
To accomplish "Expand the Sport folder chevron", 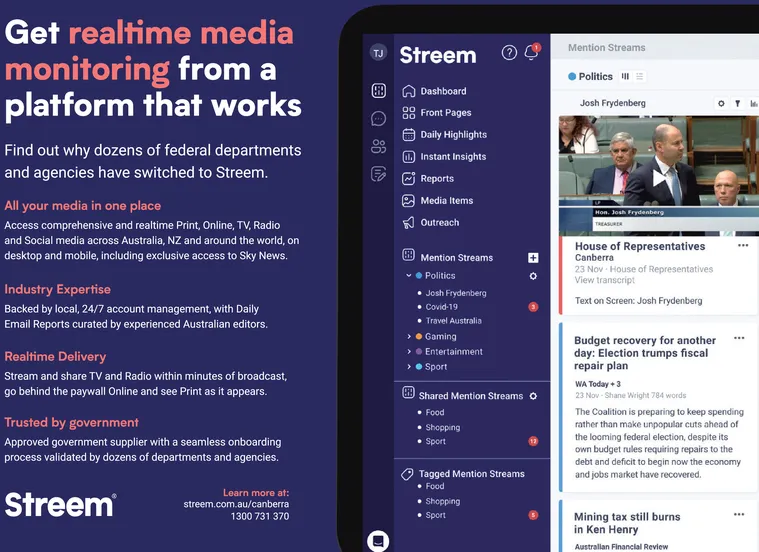I will coord(409,367).
